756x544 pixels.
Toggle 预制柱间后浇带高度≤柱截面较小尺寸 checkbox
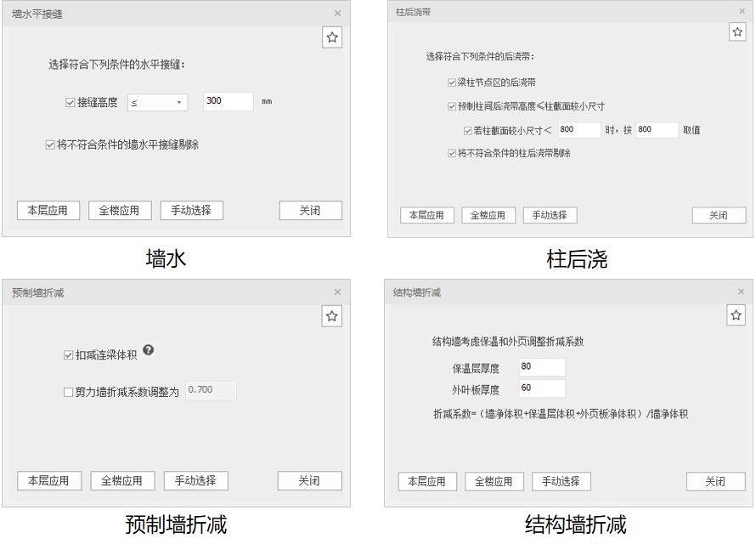click(452, 106)
